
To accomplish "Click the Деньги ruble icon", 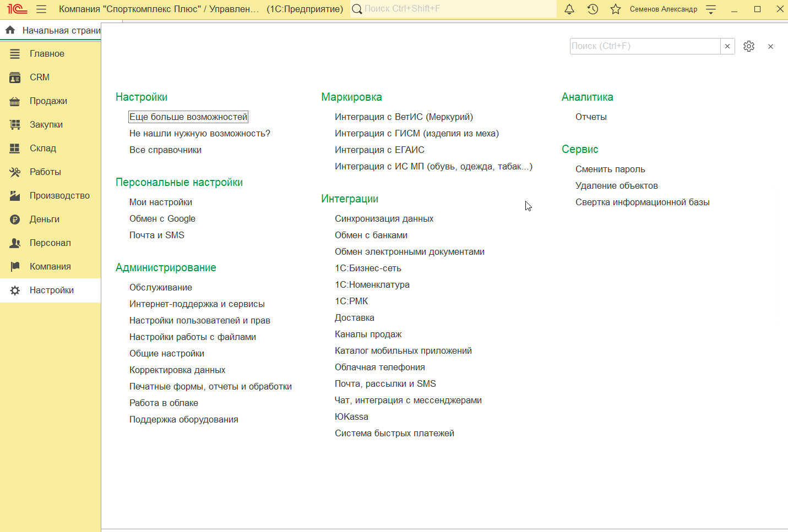I will click(15, 220).
